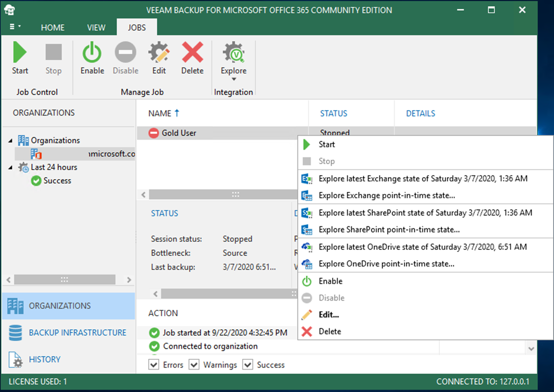Select the JOBS ribbon tab
Screen dimensions: 554x392
[x=137, y=27]
